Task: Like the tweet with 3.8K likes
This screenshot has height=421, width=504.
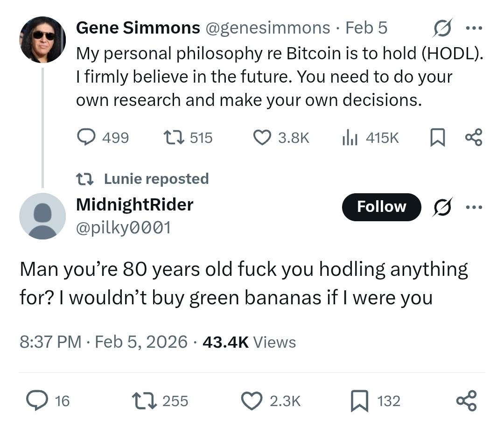Action: [x=262, y=137]
